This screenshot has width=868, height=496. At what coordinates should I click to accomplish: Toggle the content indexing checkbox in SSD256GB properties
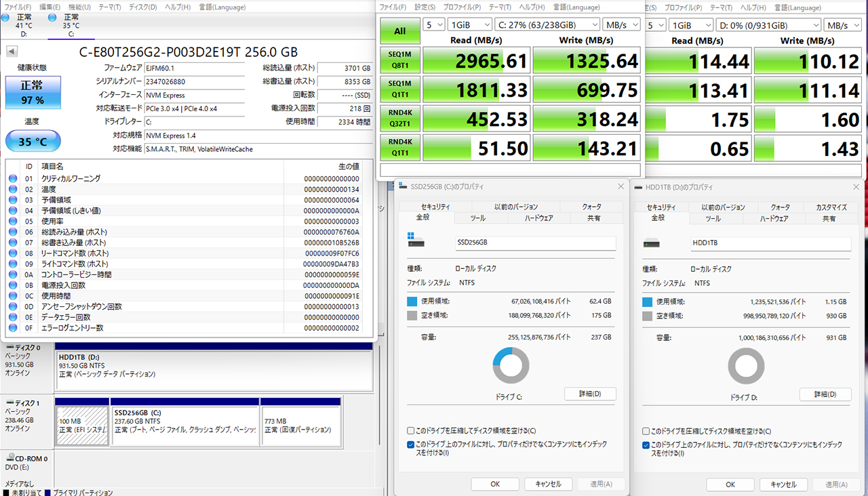coord(411,445)
